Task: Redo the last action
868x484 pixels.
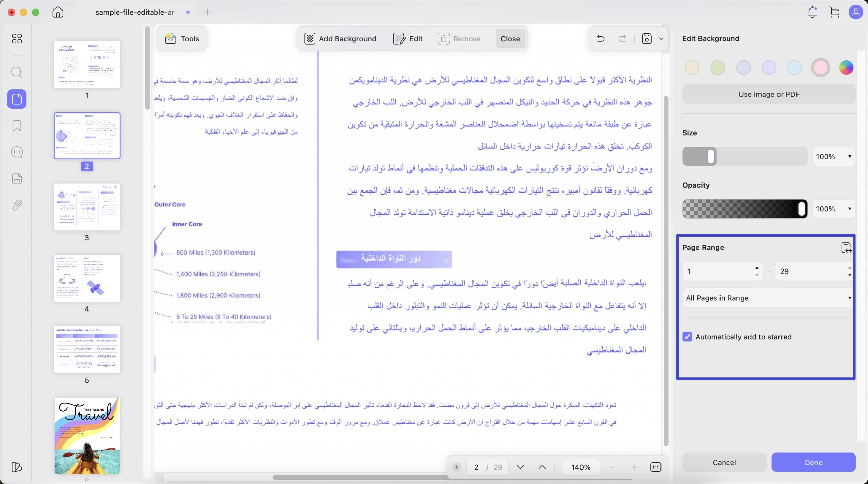Action: (623, 38)
